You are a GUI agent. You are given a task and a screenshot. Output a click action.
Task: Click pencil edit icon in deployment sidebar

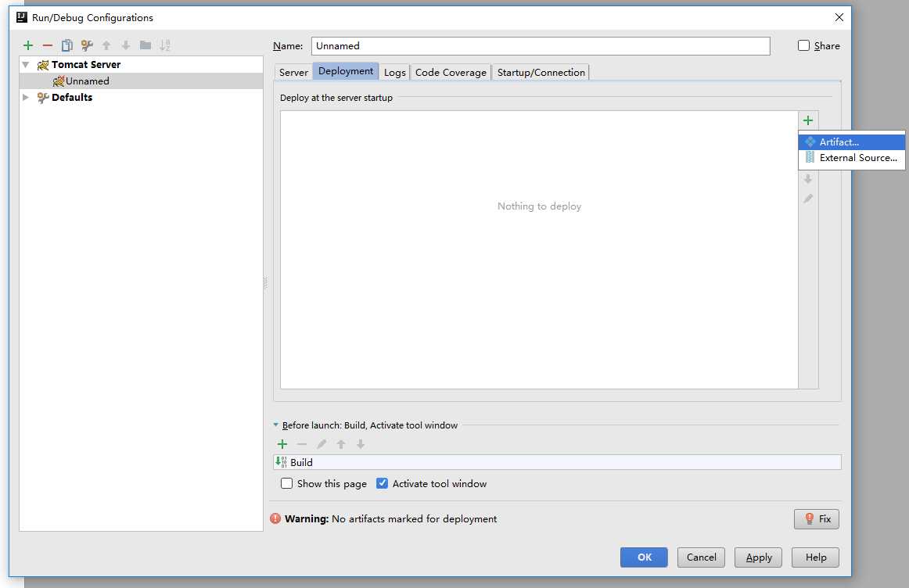tap(808, 199)
